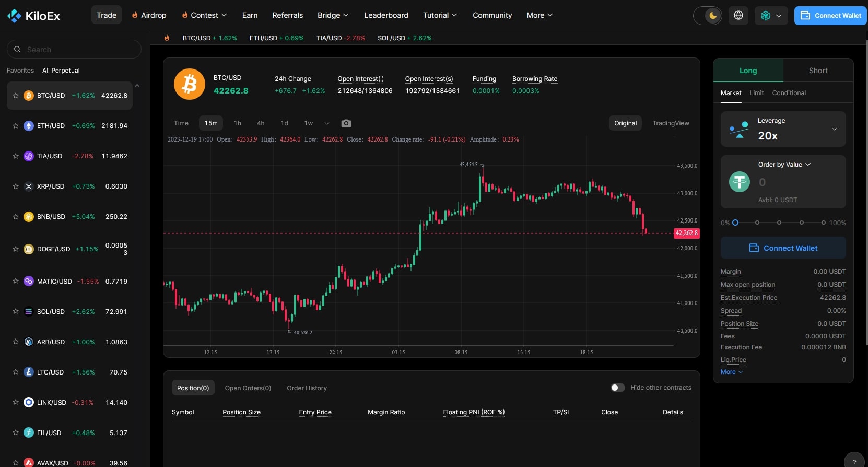Click Connect Wallet in the header
This screenshot has width=868, height=467.
tap(830, 16)
